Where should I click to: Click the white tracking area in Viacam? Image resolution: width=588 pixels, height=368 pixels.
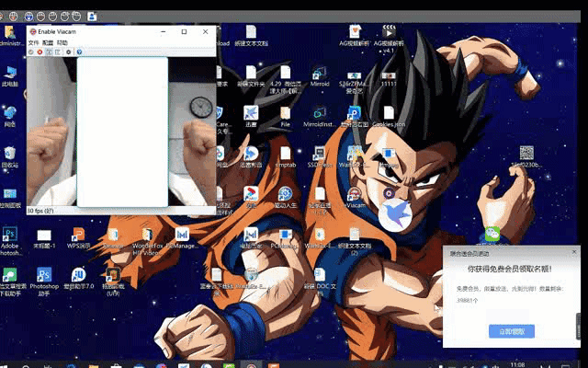(122, 132)
